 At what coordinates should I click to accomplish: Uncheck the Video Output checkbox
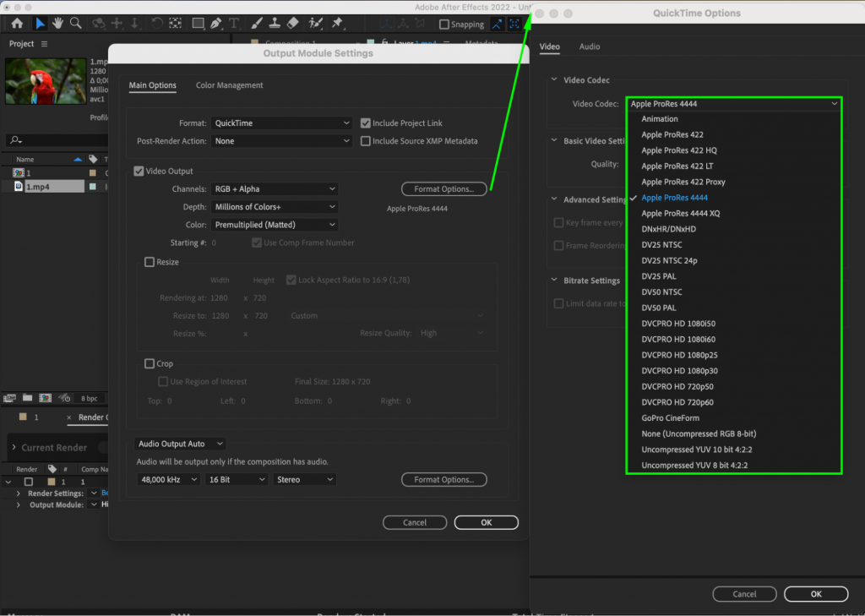[138, 170]
